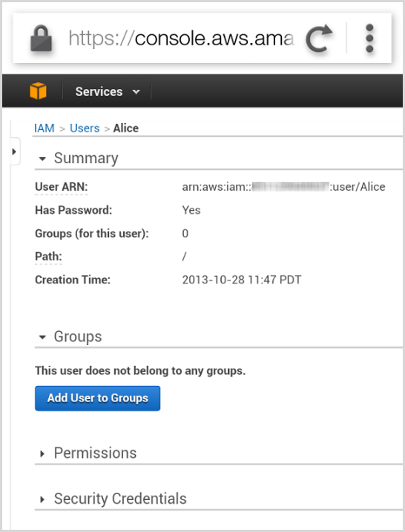The width and height of the screenshot is (405, 532).
Task: Expand the collapsed left navigation panel arrow
Action: pyautogui.click(x=14, y=151)
